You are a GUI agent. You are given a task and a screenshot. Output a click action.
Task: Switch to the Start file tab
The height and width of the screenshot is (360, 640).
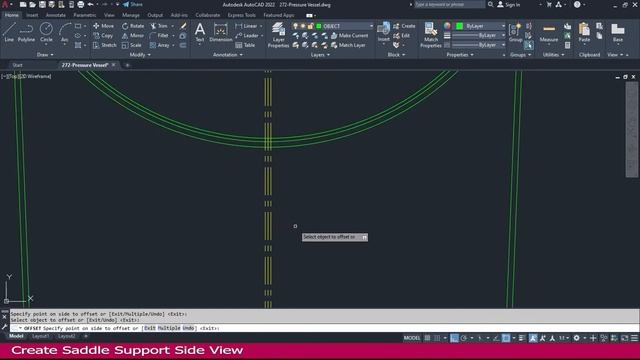coord(18,65)
